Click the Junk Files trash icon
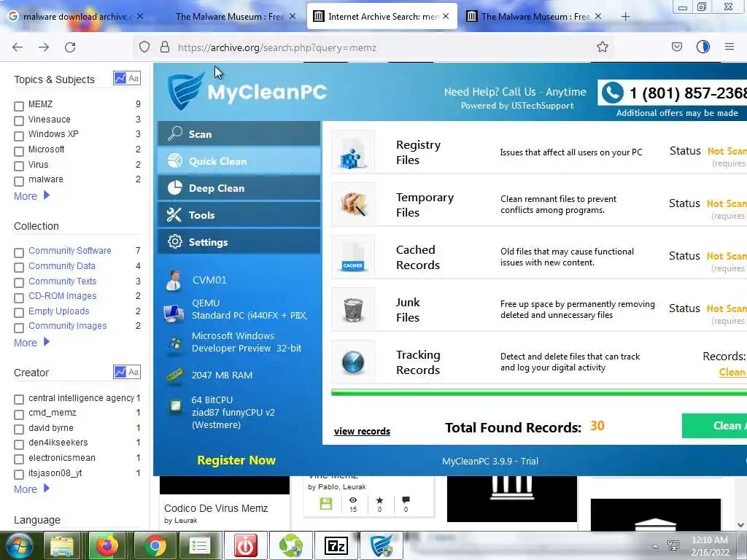 [x=353, y=309]
